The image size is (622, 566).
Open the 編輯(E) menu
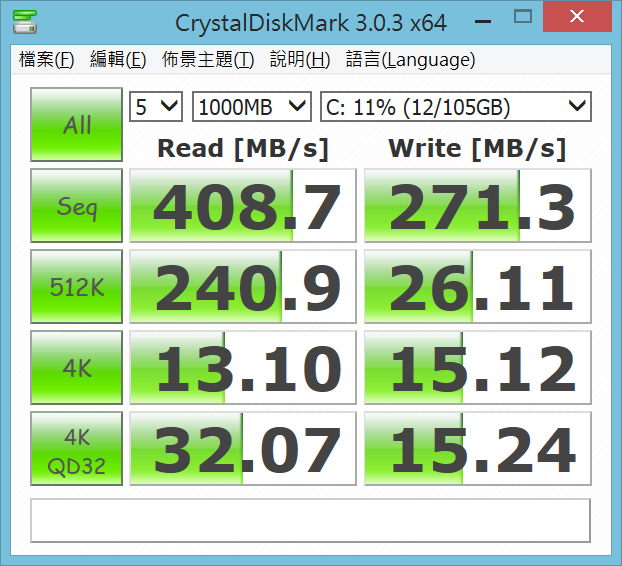click(x=118, y=60)
